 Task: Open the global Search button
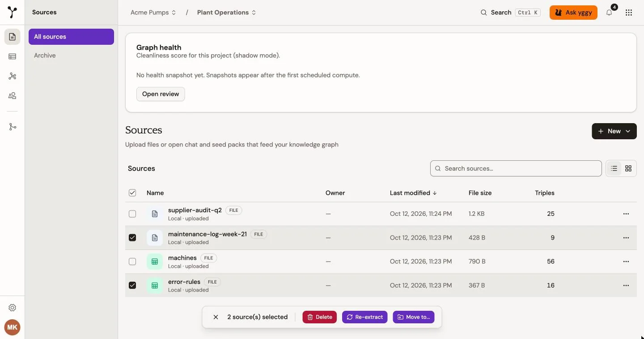click(x=510, y=13)
